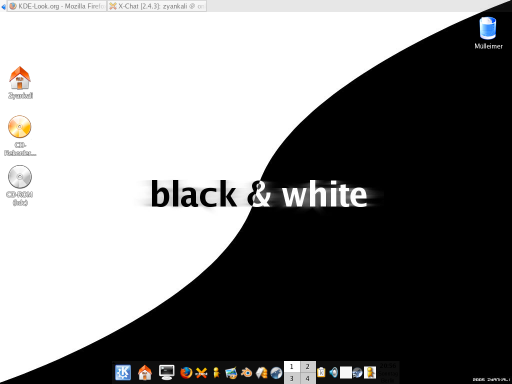
Task: Open the speaker volume mixer tray icon
Action: click(334, 372)
